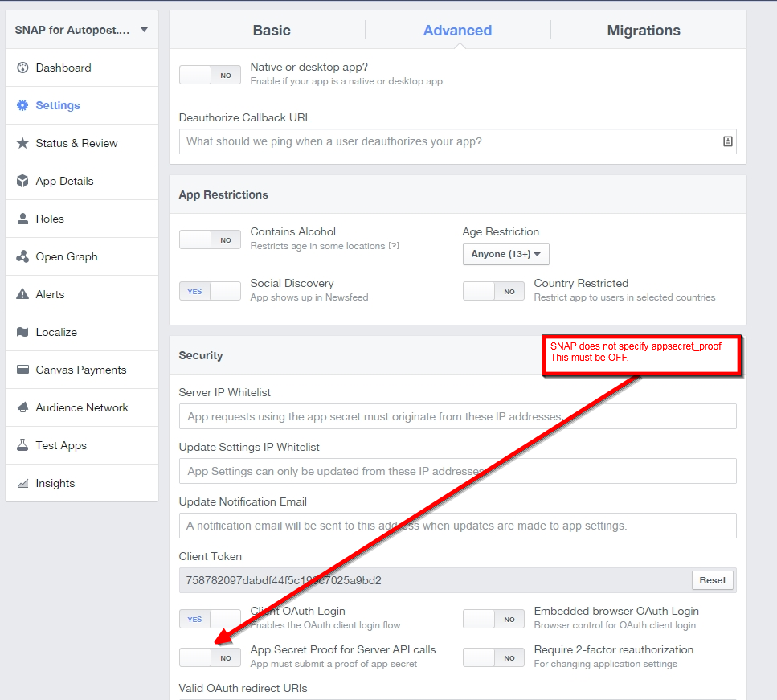Switch to the Advanced tab
The image size is (777, 700).
click(457, 31)
